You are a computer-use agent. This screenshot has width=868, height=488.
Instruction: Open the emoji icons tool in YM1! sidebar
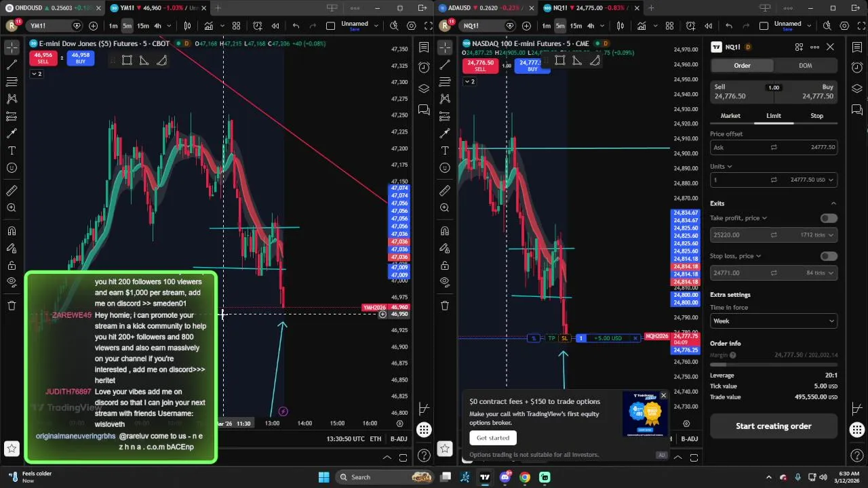pos(12,168)
